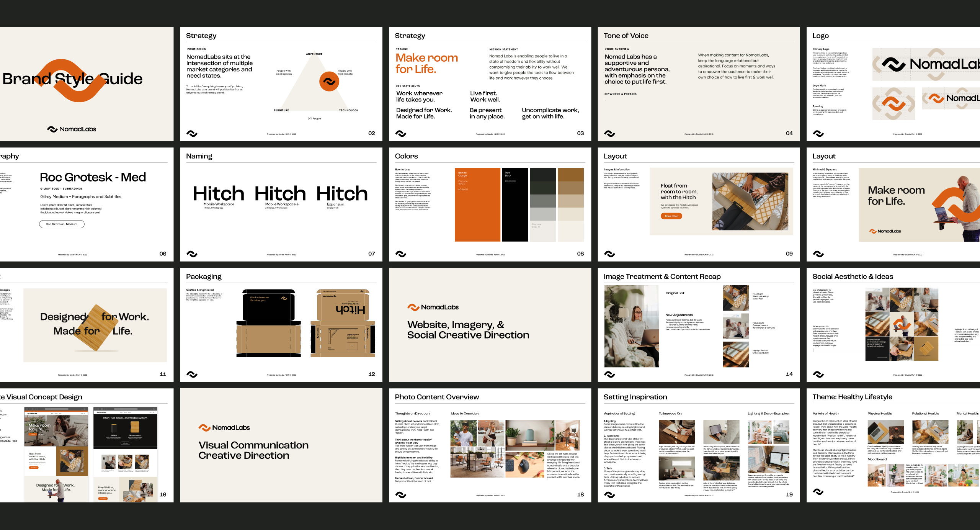Open the laptop-on-blanket photo in Layout slide 09
The width and height of the screenshot is (980, 530).
tap(750, 201)
